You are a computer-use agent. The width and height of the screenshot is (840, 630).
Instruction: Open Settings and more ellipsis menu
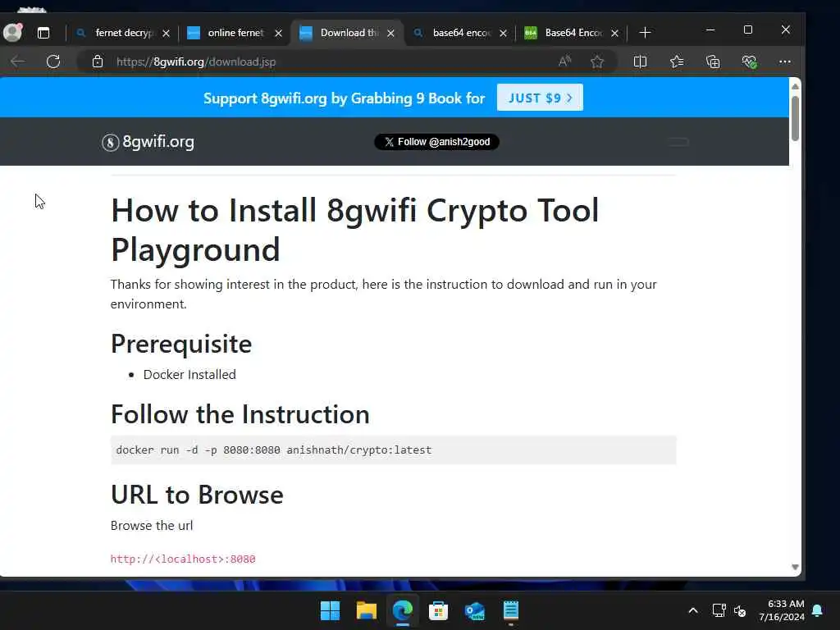click(x=785, y=62)
